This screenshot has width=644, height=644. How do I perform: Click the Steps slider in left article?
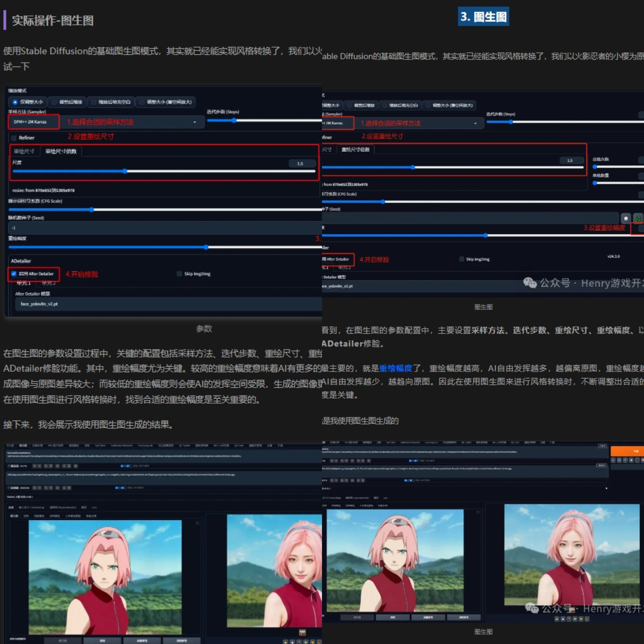pos(264,121)
